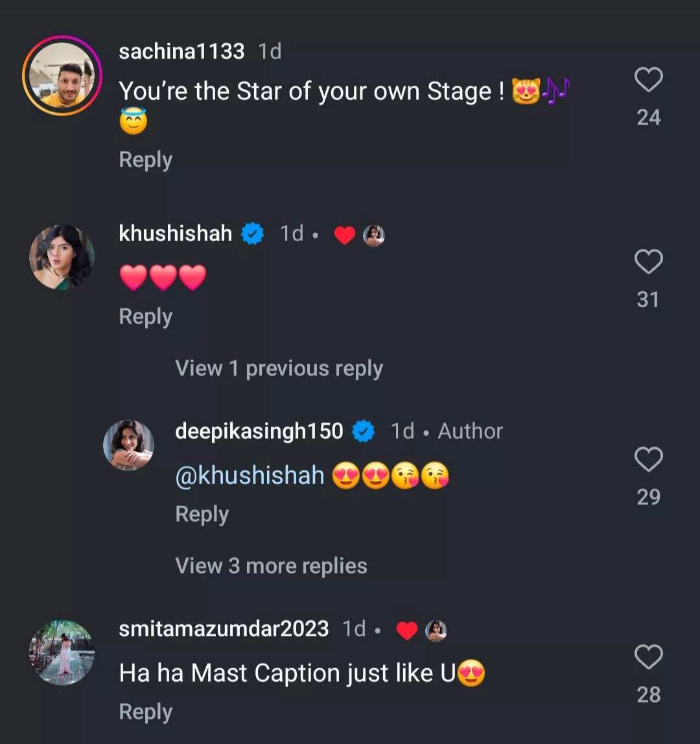Open khushishah's profile avatar
Viewport: 700px width, 744px height.
62,257
